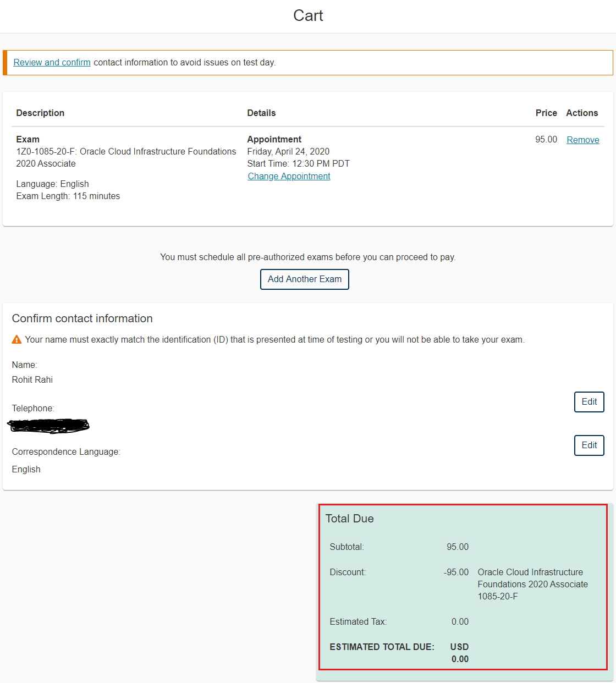
Task: Click the Price column header
Action: (546, 113)
